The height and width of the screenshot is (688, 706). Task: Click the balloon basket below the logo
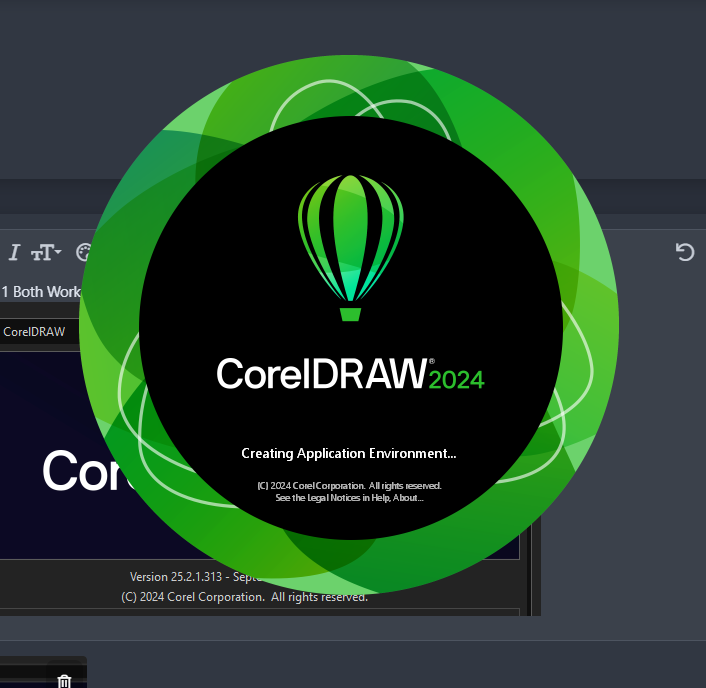[x=350, y=314]
